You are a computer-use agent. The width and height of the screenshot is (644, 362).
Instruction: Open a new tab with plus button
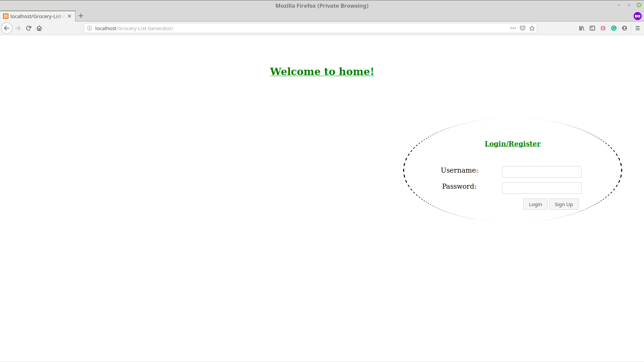81,16
